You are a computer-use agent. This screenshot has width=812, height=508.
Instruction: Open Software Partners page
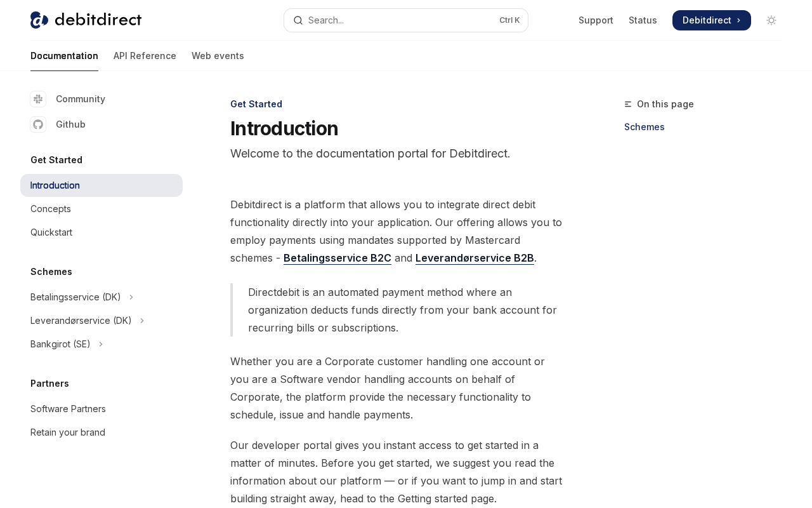68,409
